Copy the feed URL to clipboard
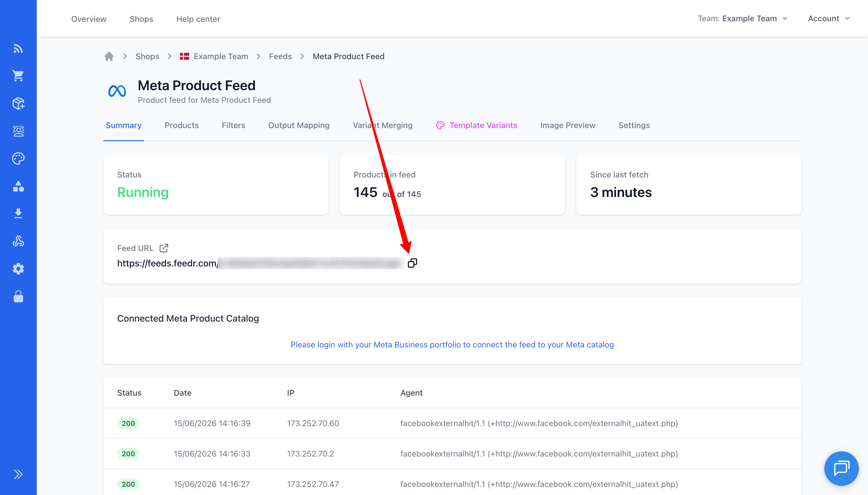The height and width of the screenshot is (495, 868). (x=412, y=263)
